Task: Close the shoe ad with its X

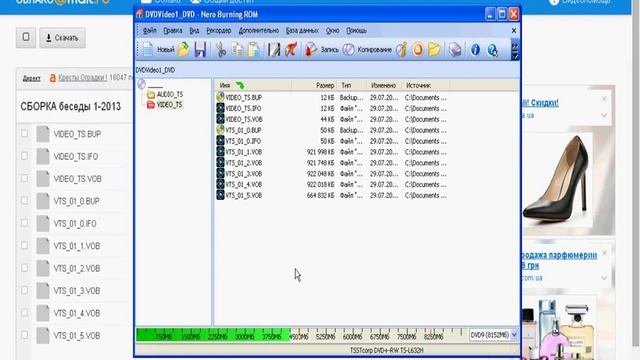Action: pyautogui.click(x=604, y=99)
